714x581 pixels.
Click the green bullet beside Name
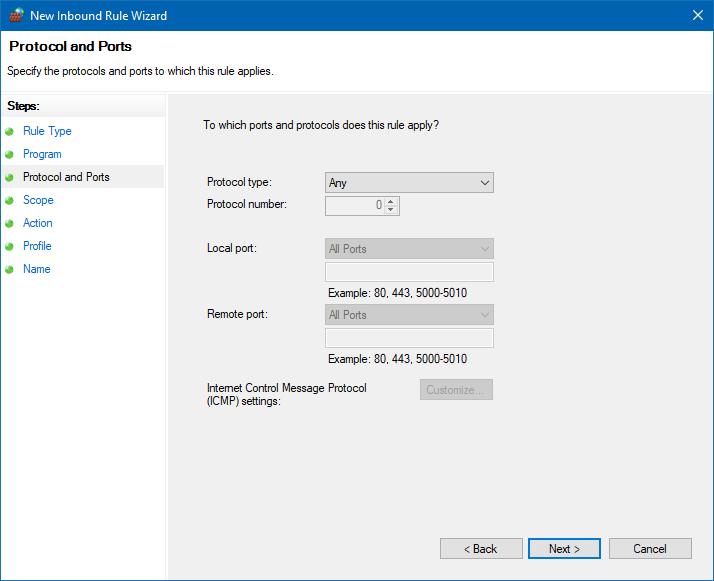(x=10, y=269)
